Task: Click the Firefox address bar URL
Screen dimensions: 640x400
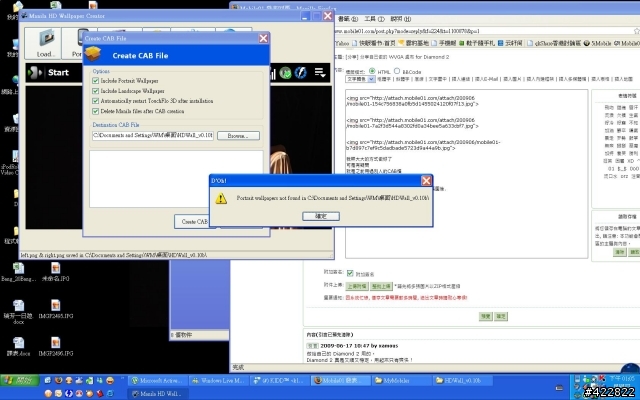Action: [407, 31]
